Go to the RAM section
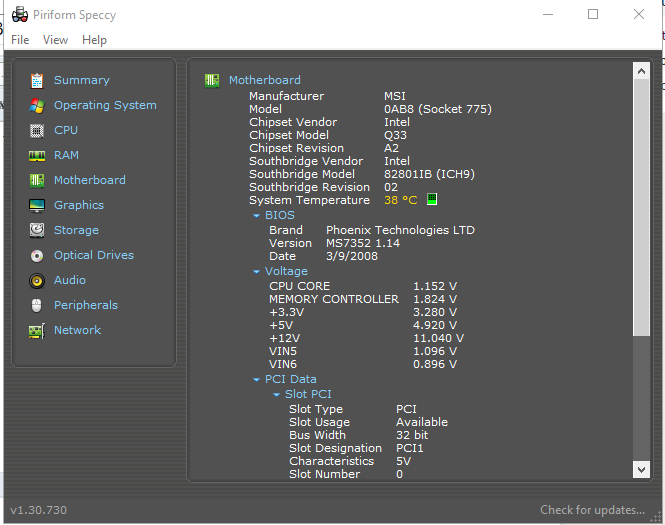665x525 pixels. click(66, 155)
